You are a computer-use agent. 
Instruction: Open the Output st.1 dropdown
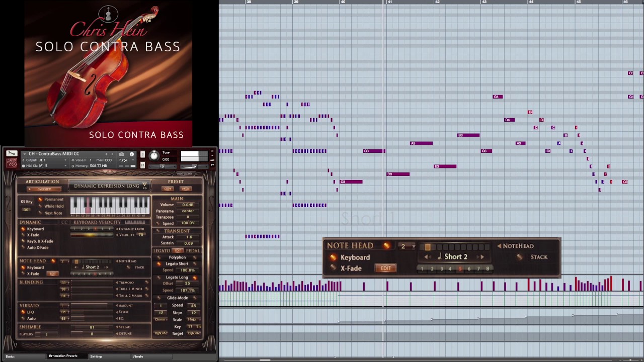pyautogui.click(x=44, y=160)
